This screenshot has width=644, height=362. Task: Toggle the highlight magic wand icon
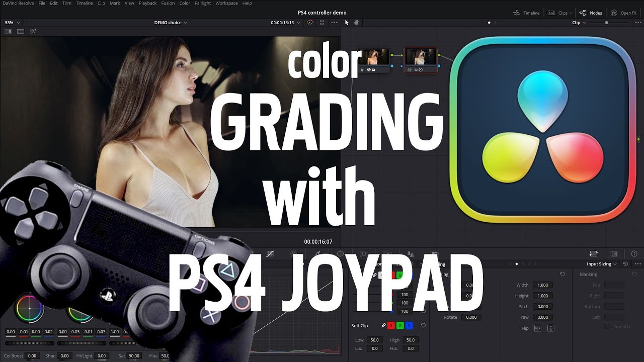pyautogui.click(x=33, y=31)
